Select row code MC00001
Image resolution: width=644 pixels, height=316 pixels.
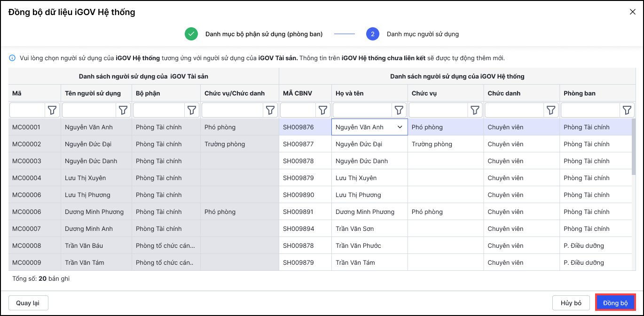point(34,127)
